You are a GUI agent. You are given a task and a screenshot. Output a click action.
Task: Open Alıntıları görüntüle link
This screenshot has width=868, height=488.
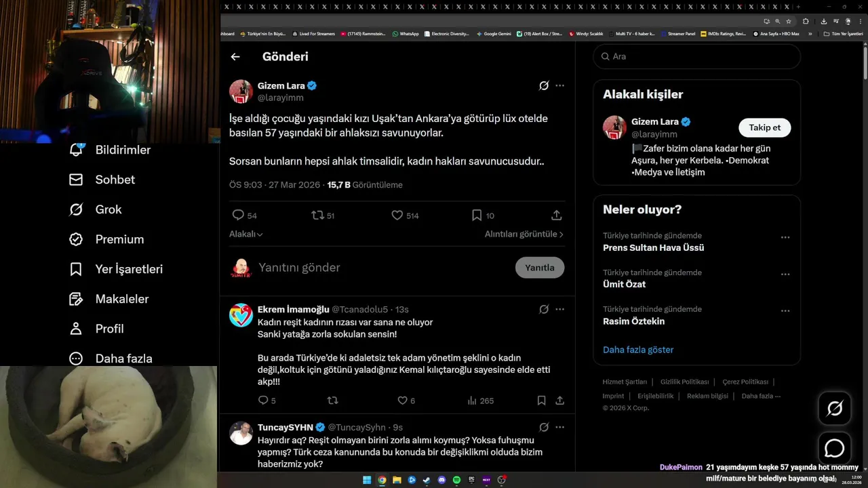click(524, 234)
